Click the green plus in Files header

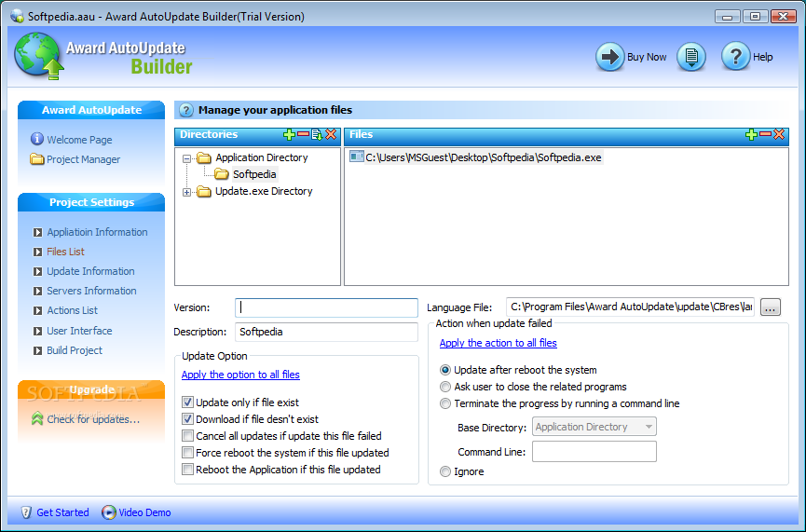tap(751, 135)
